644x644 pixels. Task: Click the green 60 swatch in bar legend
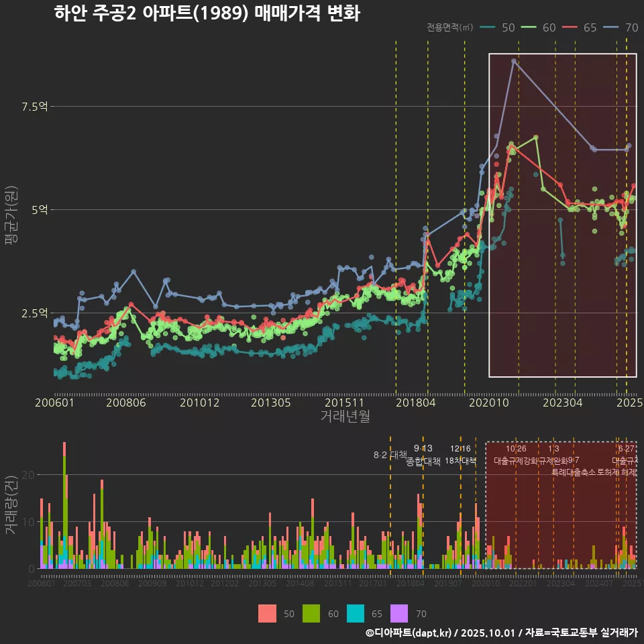(x=311, y=613)
